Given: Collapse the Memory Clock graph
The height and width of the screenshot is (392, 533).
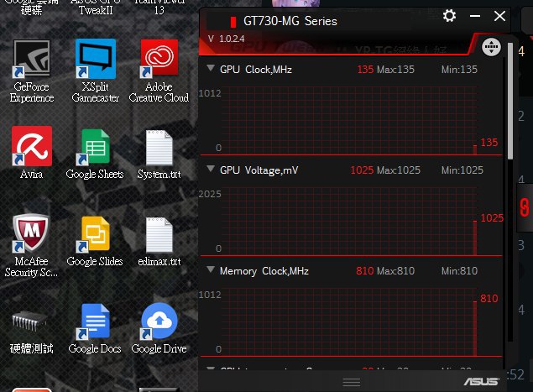Looking at the screenshot, I should coord(211,270).
